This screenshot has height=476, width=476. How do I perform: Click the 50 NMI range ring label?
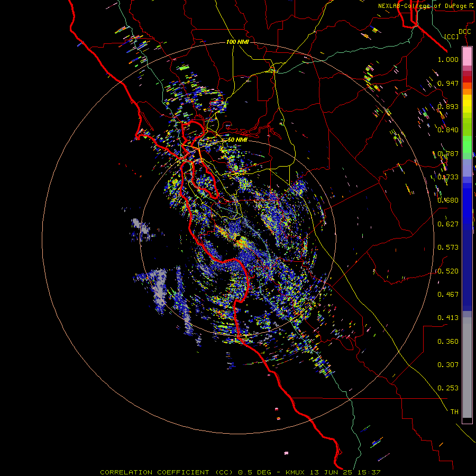pyautogui.click(x=237, y=140)
